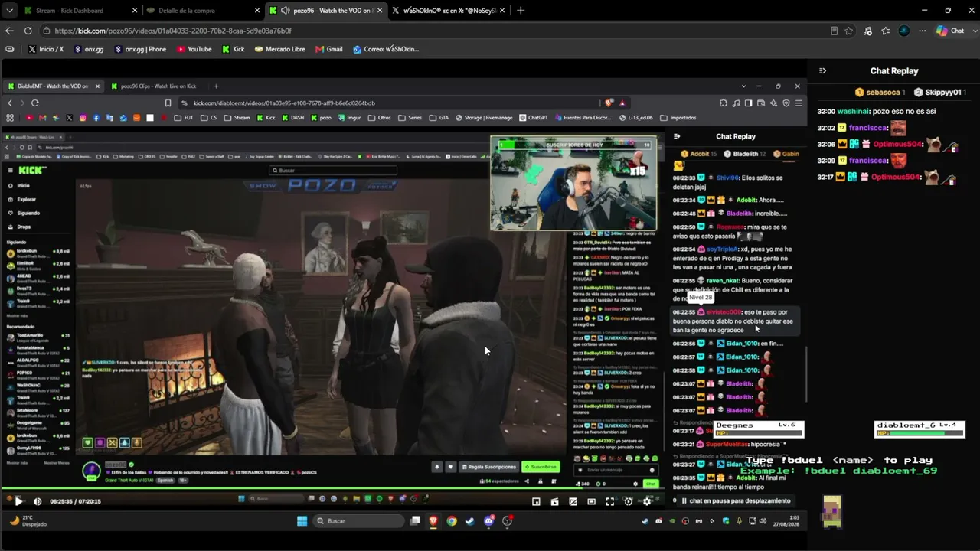Open the GTA bookmark folder

(439, 118)
